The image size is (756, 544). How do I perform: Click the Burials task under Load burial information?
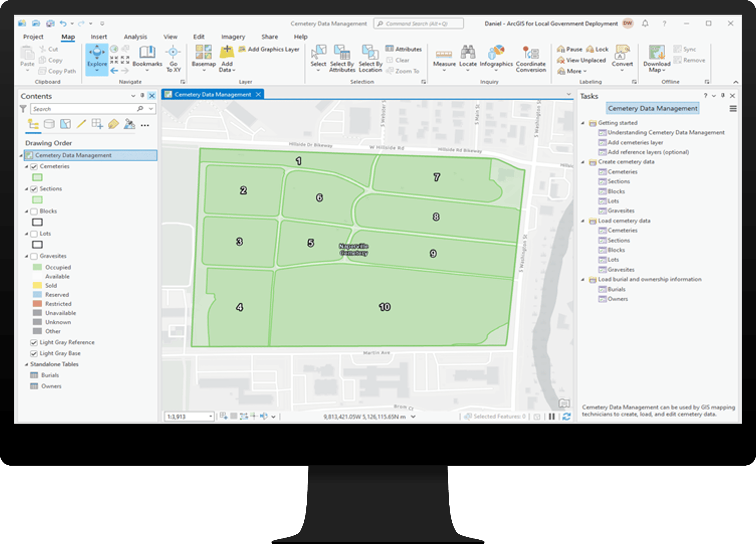pyautogui.click(x=618, y=289)
